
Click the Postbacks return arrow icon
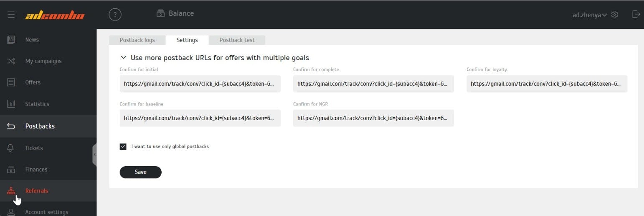point(11,126)
